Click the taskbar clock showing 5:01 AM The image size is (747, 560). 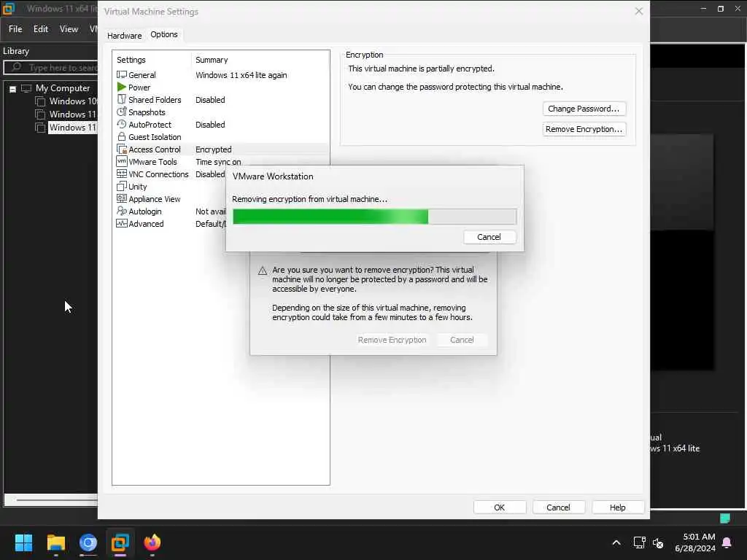coord(695,542)
